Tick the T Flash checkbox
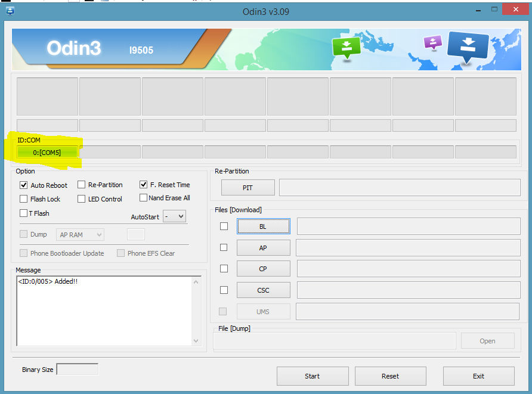This screenshot has height=394, width=532. point(23,213)
